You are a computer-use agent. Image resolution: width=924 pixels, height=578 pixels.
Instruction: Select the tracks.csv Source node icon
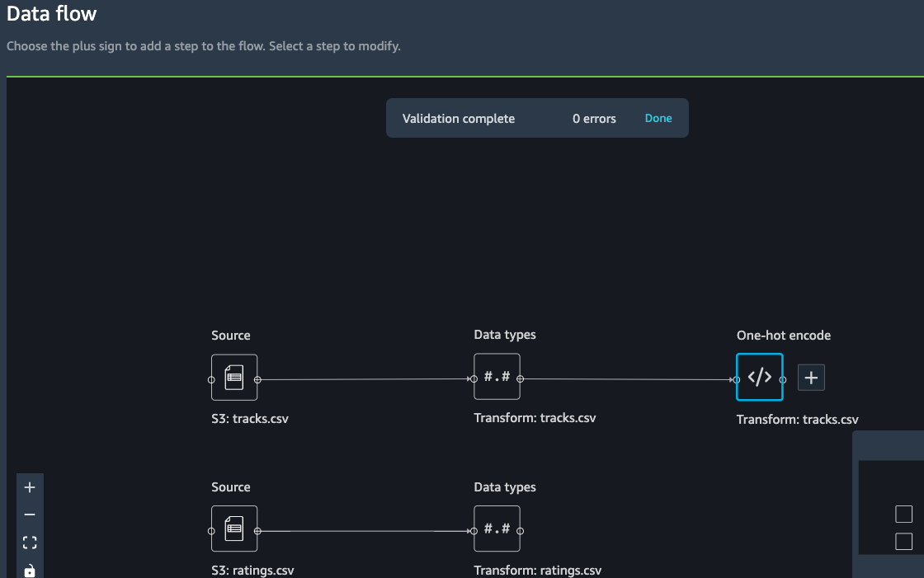(x=234, y=378)
